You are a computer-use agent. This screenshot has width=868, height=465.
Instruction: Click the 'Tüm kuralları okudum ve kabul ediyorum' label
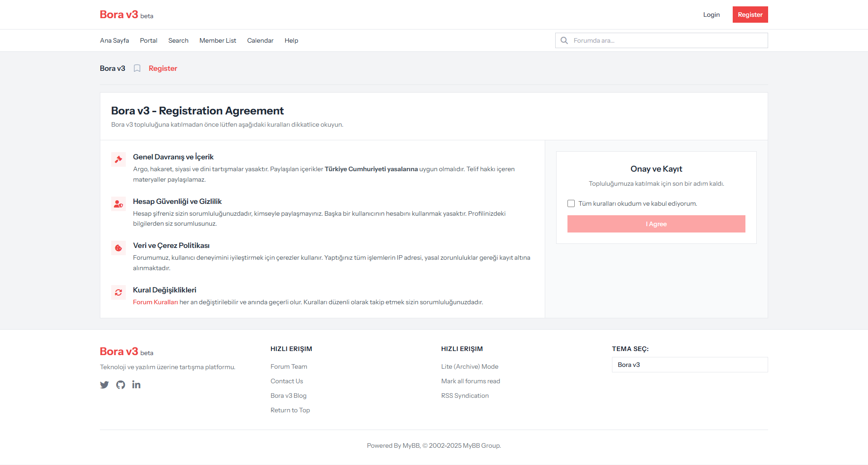click(x=638, y=203)
